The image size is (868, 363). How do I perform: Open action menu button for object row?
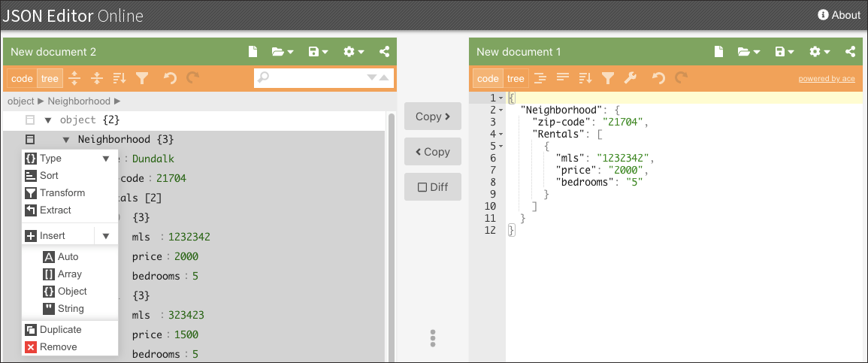click(31, 120)
